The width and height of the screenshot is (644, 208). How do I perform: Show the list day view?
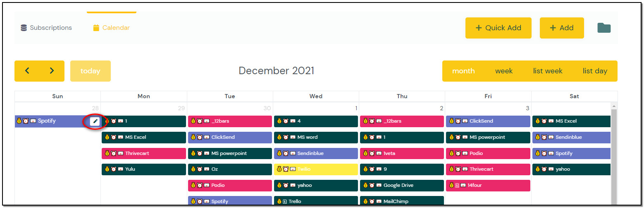click(595, 71)
